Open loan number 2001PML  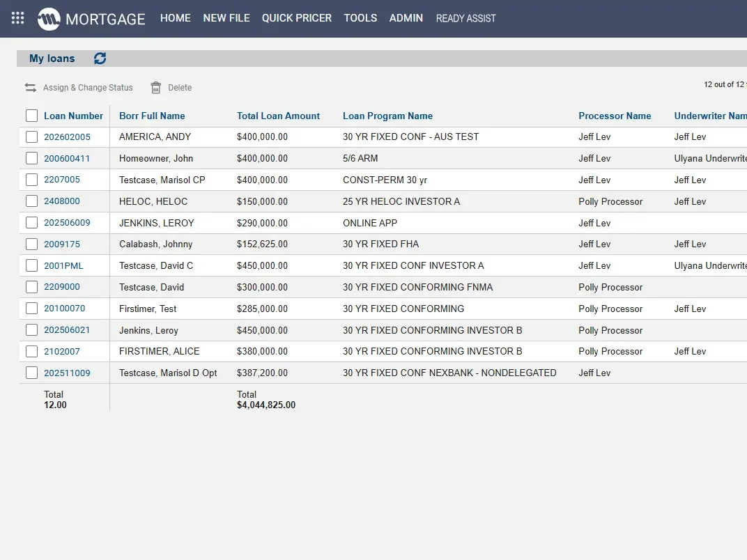coord(63,265)
